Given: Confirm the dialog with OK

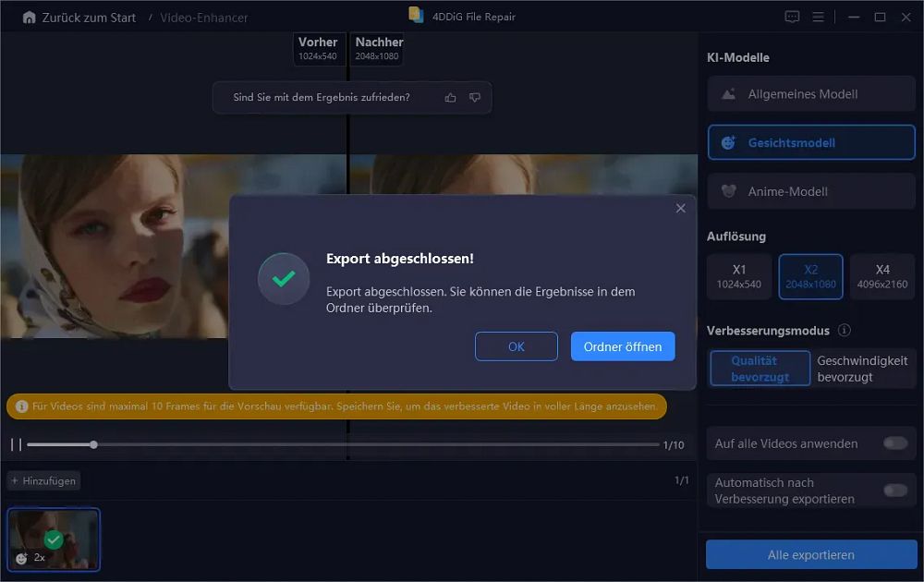Looking at the screenshot, I should 517,346.
